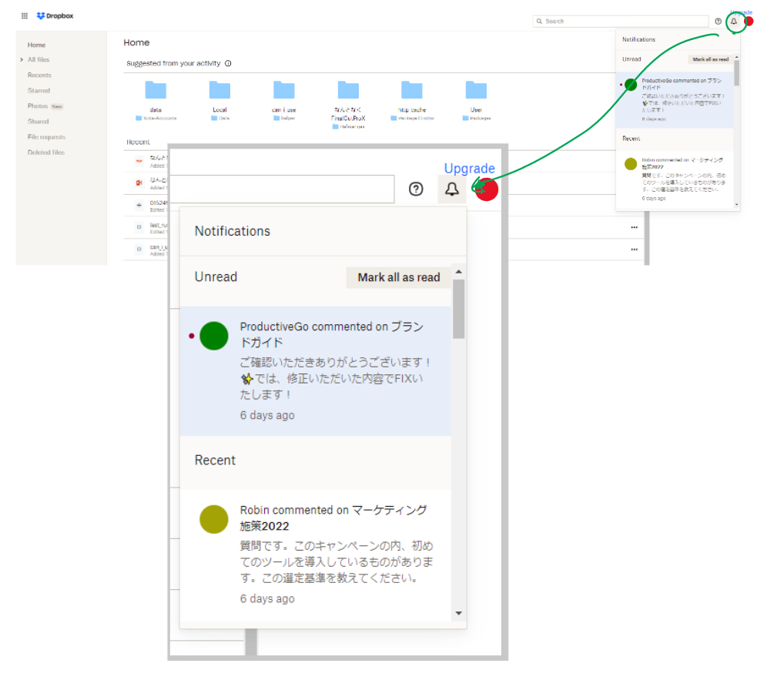
Task: Click the scroll-down arrow in the enlarged notification panel
Action: pos(458,613)
